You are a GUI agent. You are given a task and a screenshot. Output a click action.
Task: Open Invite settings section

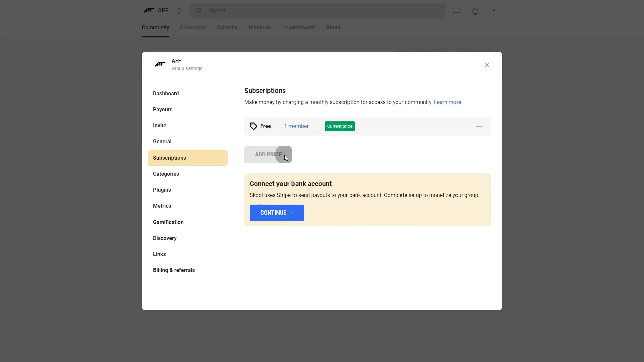pos(187,126)
